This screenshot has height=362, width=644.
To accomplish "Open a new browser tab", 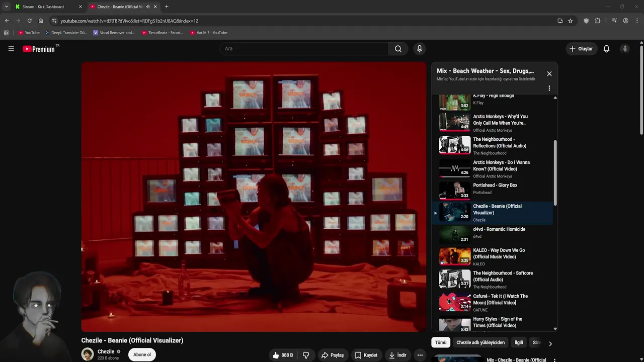I will [x=167, y=7].
